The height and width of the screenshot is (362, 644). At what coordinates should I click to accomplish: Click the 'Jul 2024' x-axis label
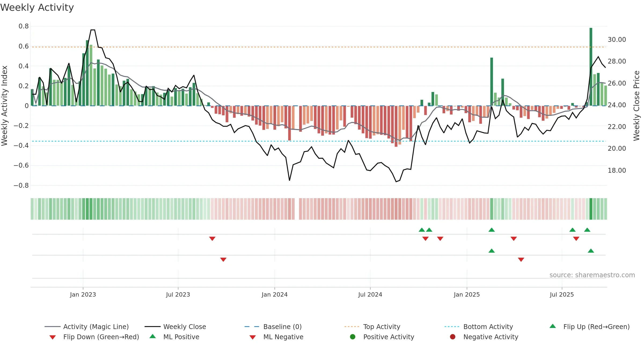[370, 294]
